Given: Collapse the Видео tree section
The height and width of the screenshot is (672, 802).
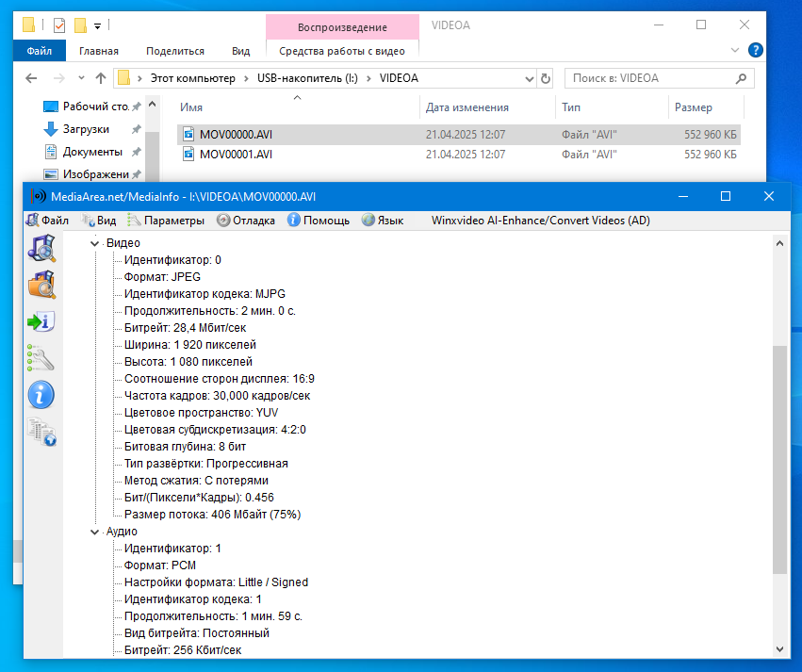Looking at the screenshot, I should point(94,243).
